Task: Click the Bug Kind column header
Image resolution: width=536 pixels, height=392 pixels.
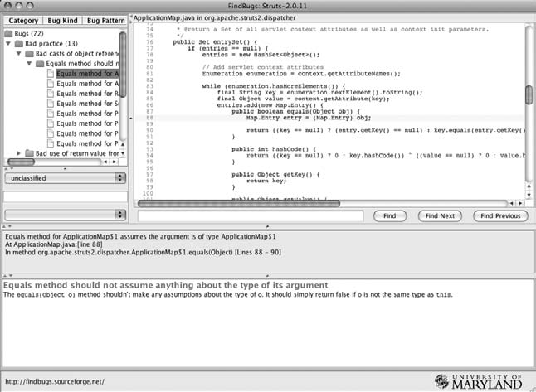Action: click(x=64, y=17)
